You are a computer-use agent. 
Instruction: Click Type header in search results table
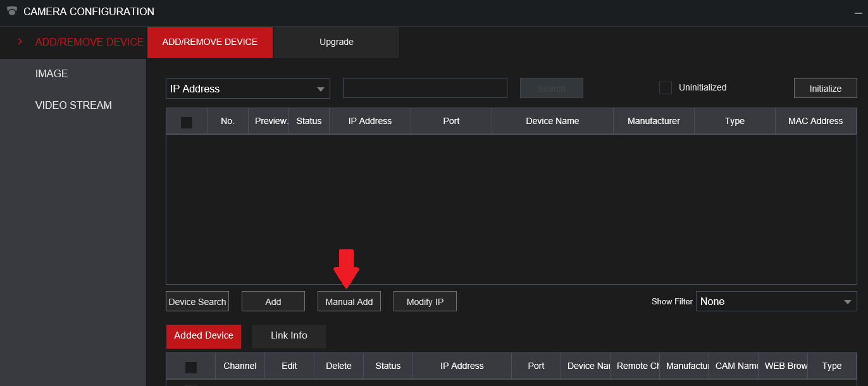click(x=735, y=121)
